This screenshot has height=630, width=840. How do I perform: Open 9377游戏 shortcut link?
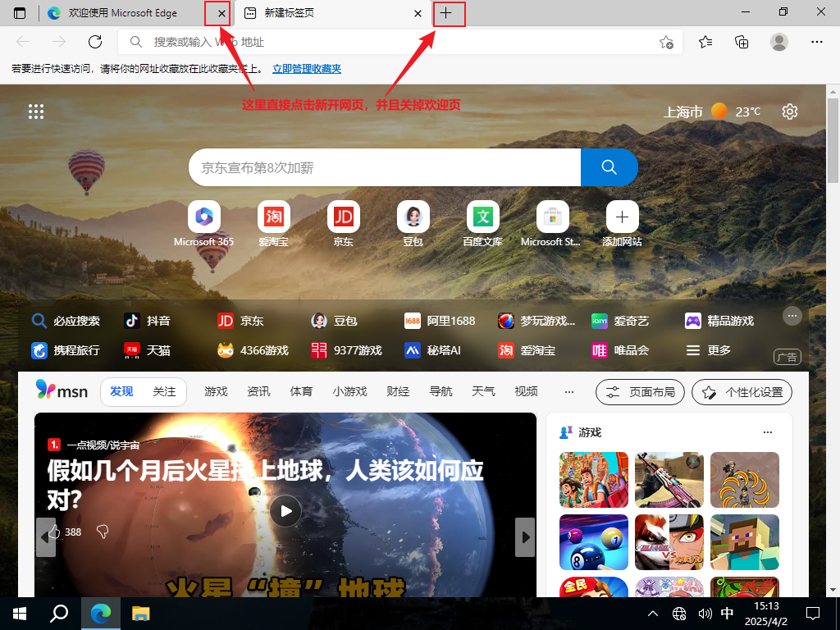pyautogui.click(x=347, y=350)
